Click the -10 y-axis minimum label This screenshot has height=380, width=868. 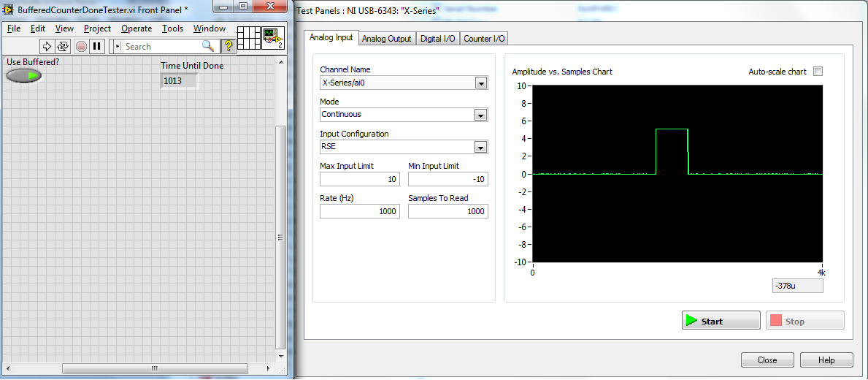(519, 262)
